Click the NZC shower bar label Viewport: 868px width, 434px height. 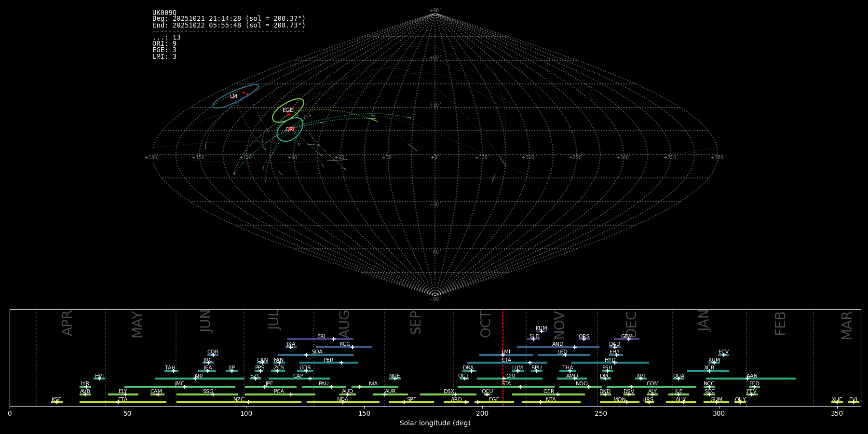(x=239, y=399)
